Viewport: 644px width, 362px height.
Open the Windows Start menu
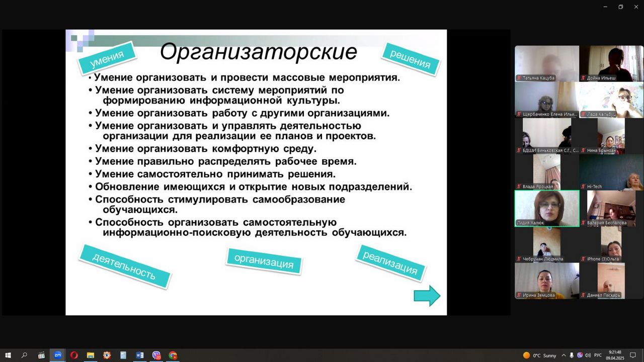[8, 355]
